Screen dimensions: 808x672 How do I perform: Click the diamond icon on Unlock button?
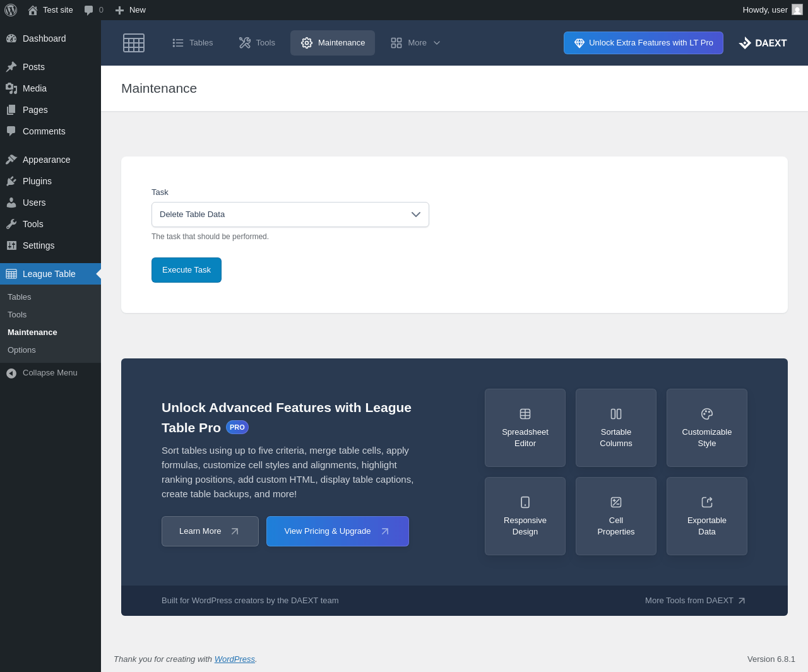tap(579, 43)
